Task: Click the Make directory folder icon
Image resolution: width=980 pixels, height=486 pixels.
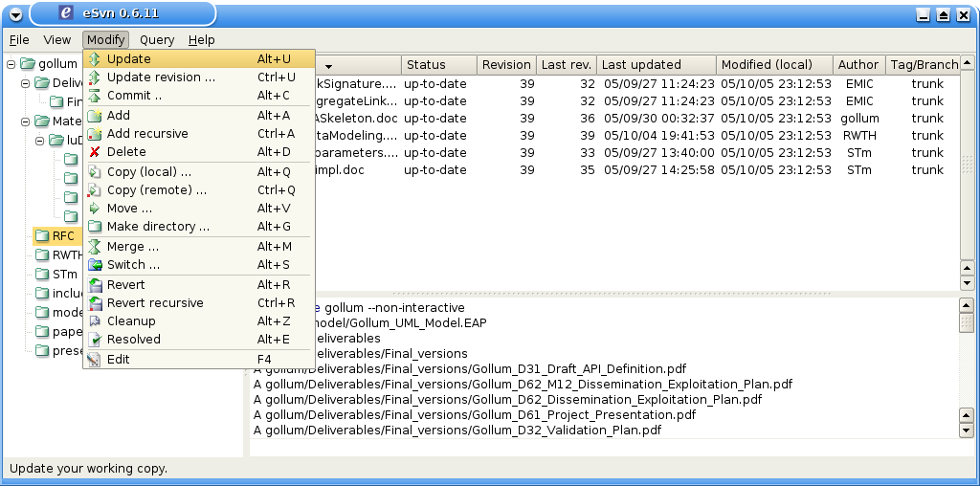Action: (95, 227)
